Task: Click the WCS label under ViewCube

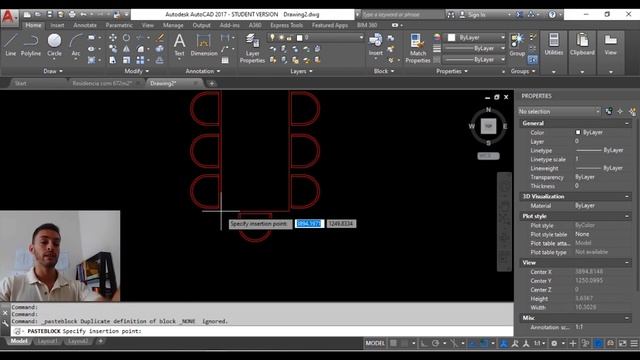Action: tap(488, 156)
